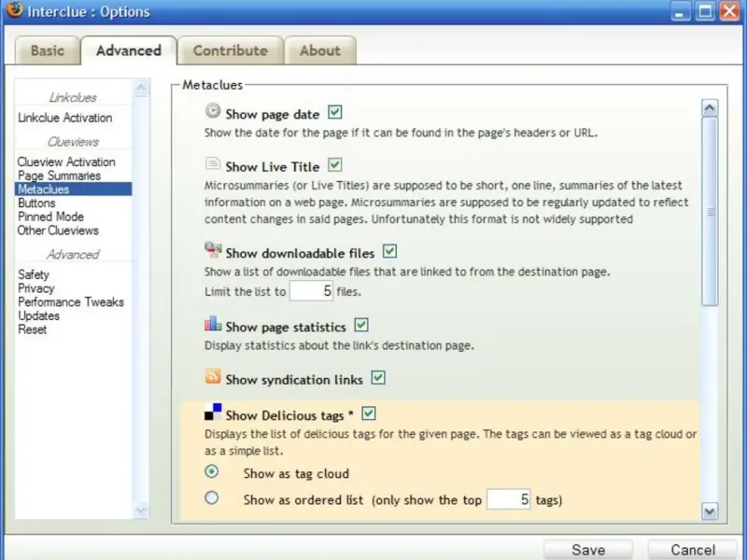Viewport: 747px width, 560px height.
Task: Click the Clueviews sidebar heading
Action: click(x=73, y=142)
